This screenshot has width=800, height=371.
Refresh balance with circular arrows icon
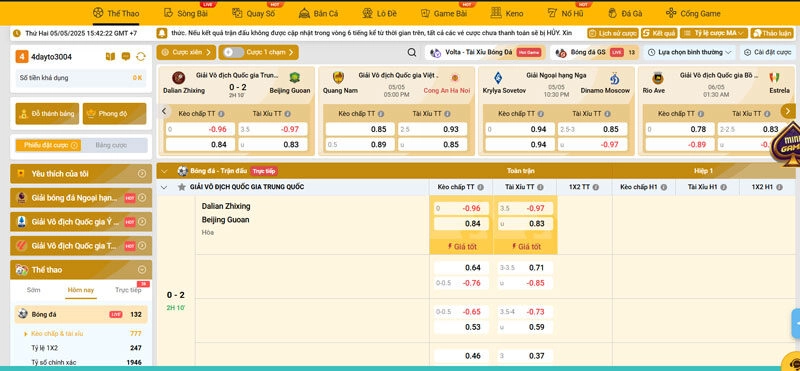coord(141,57)
